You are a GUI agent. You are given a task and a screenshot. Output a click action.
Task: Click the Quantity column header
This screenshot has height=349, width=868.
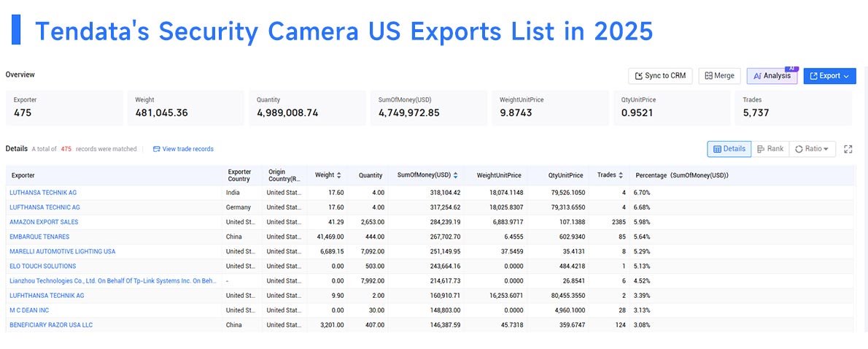(371, 175)
